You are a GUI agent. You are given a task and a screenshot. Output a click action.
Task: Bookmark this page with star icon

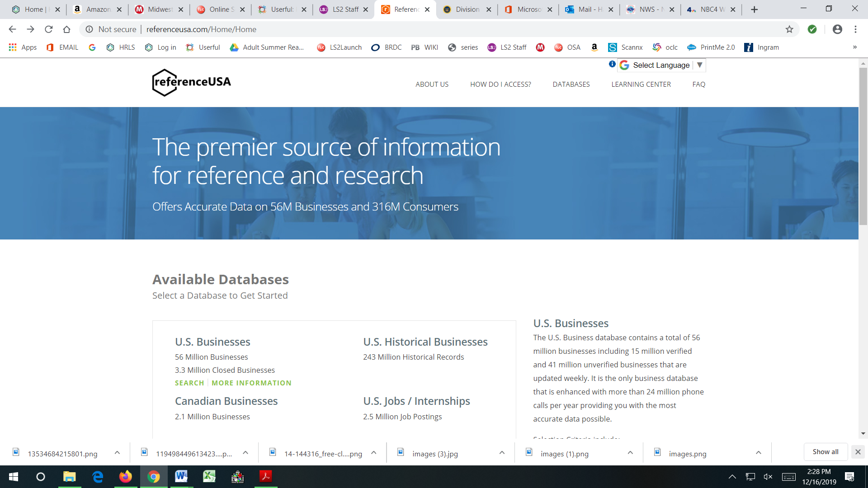789,29
